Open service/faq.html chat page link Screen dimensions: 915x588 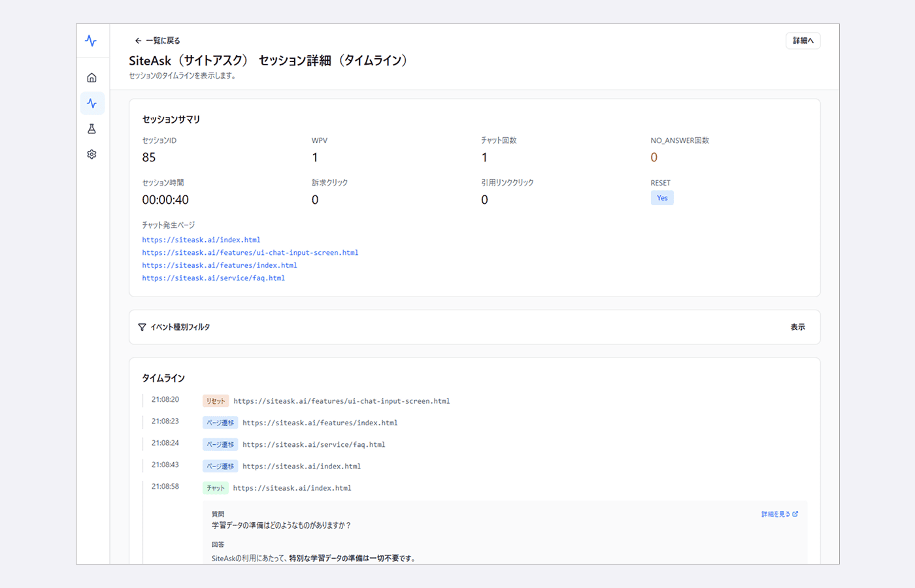(214, 278)
